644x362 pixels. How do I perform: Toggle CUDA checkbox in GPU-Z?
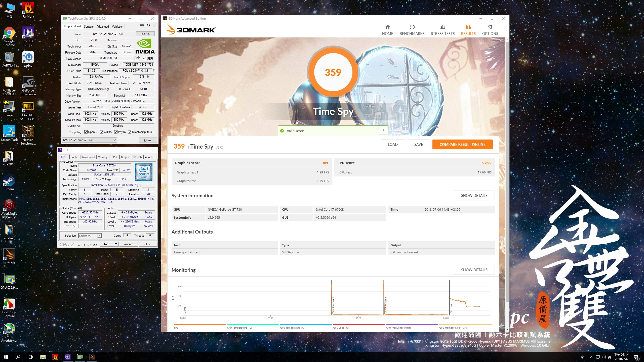point(102,132)
